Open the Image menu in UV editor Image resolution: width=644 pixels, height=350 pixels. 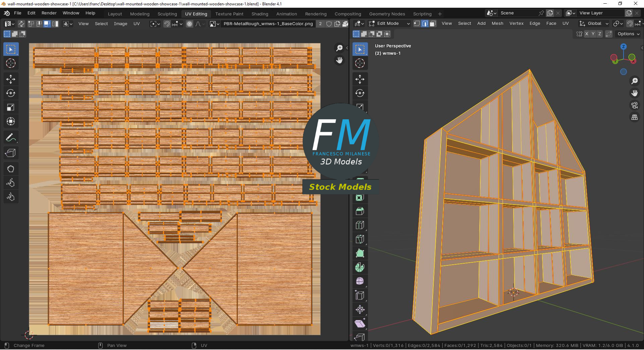(x=120, y=24)
